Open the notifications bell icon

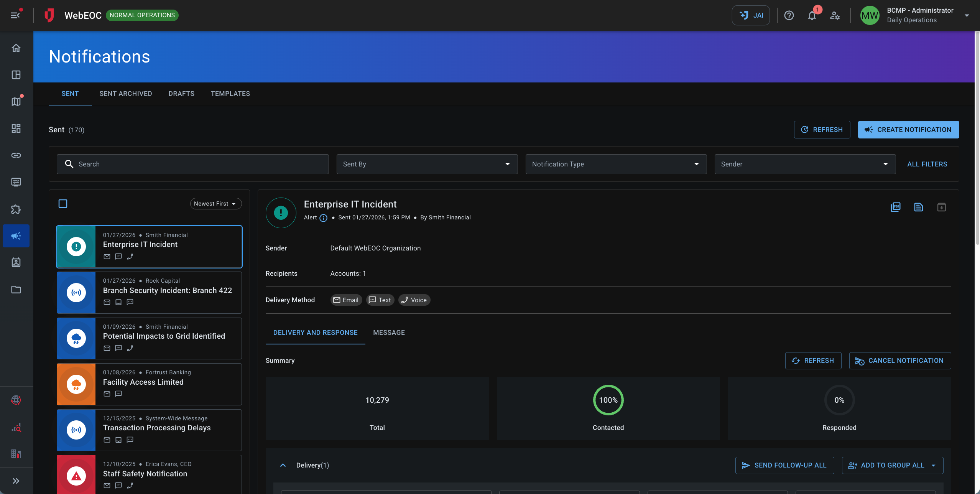[812, 15]
